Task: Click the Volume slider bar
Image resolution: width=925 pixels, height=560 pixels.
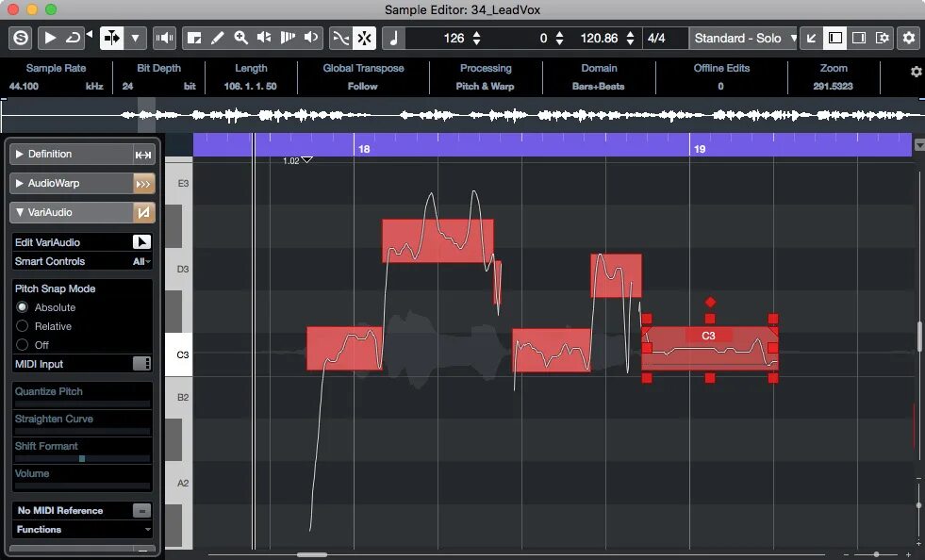Action: [x=83, y=486]
